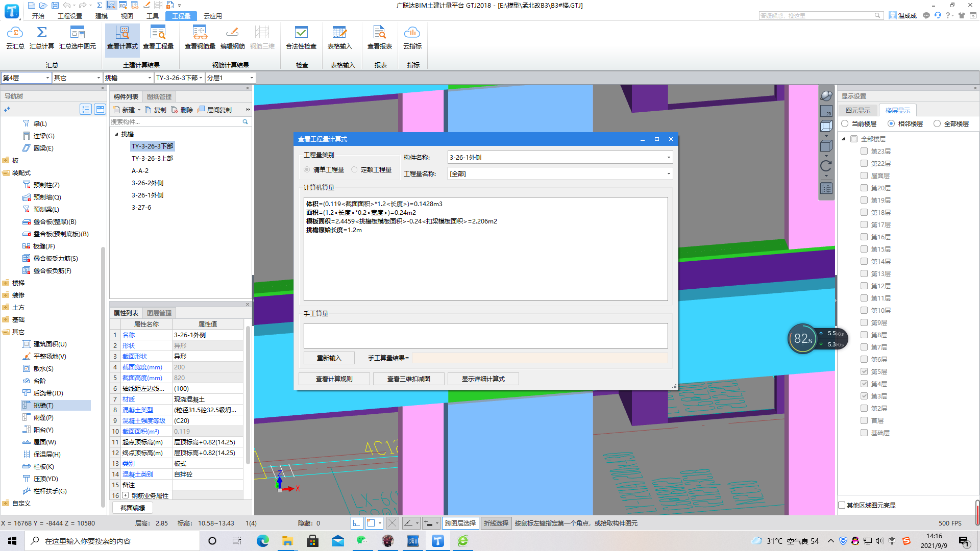980x551 pixels.
Task: Select 定额工程量 radio button
Action: [354, 169]
